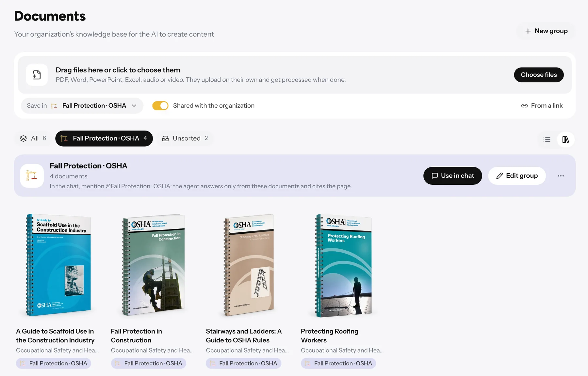588x376 pixels.
Task: Click the pencil icon in Edit group
Action: coord(499,176)
